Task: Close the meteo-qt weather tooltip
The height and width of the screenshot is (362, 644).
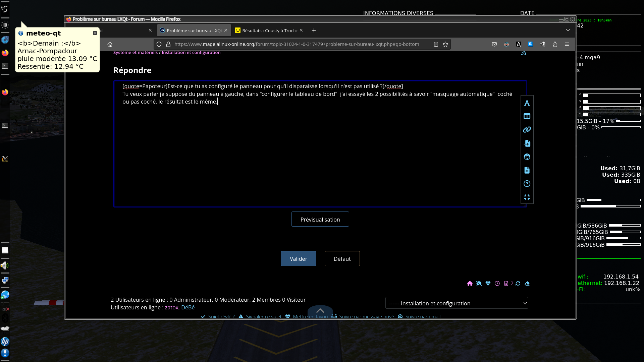Action: (x=95, y=33)
